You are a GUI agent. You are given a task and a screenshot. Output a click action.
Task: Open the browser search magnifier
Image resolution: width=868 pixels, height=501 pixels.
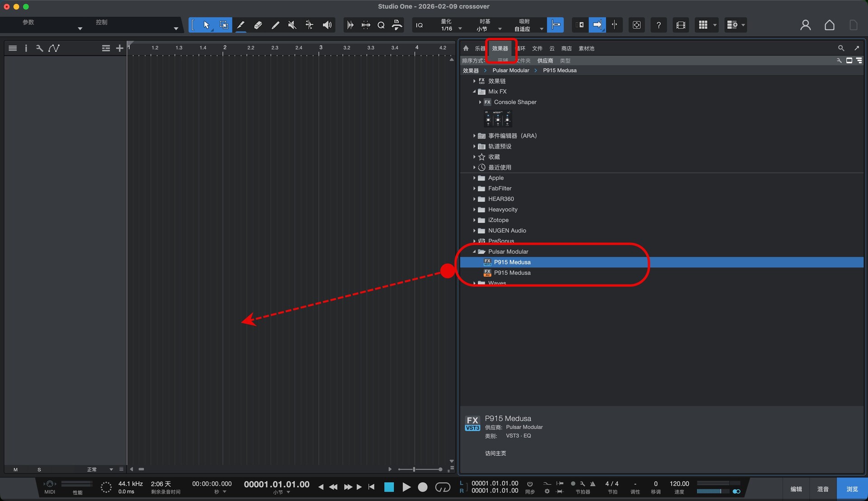coord(841,48)
